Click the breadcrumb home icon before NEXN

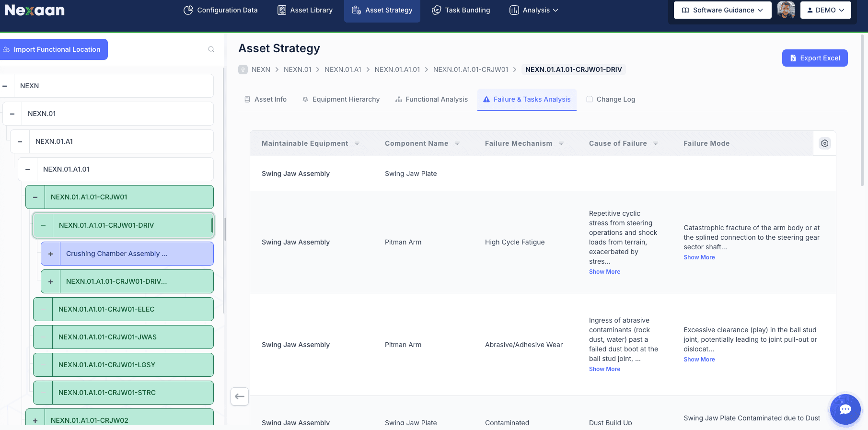tap(243, 70)
